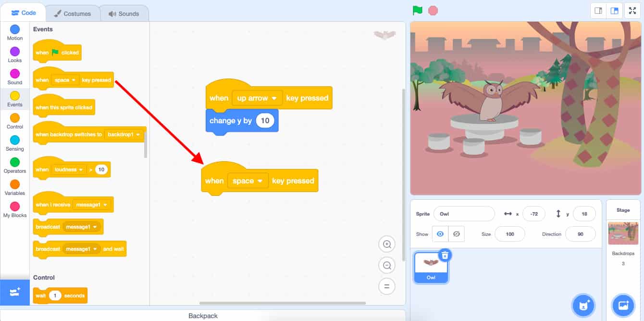This screenshot has height=321, width=644.
Task: Open space key dropdown in palette block
Action: (x=66, y=80)
